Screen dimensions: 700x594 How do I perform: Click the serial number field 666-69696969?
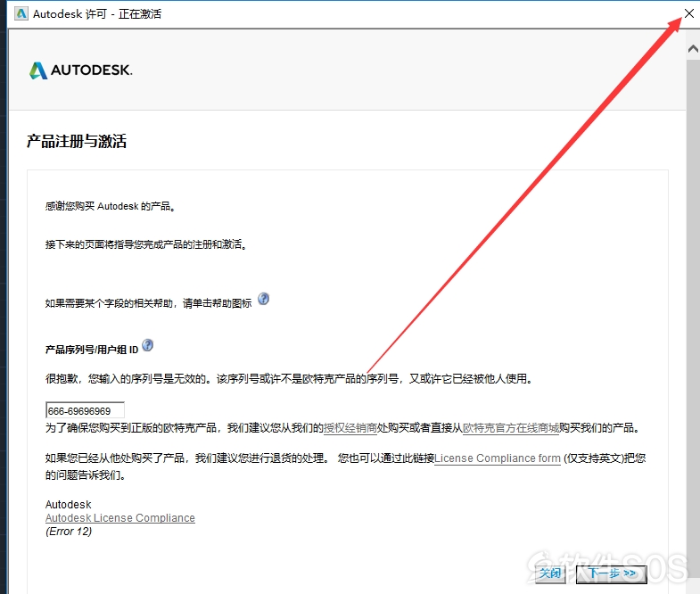click(85, 410)
